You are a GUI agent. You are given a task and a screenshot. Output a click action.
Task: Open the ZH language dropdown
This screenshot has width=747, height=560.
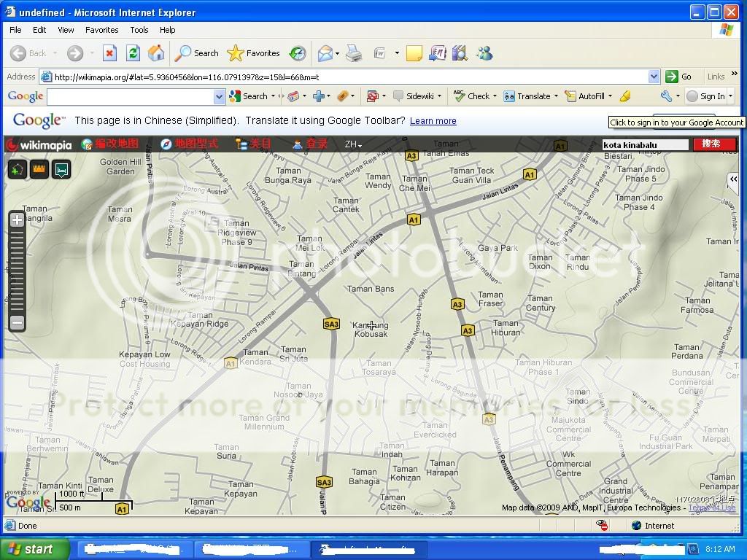click(353, 144)
